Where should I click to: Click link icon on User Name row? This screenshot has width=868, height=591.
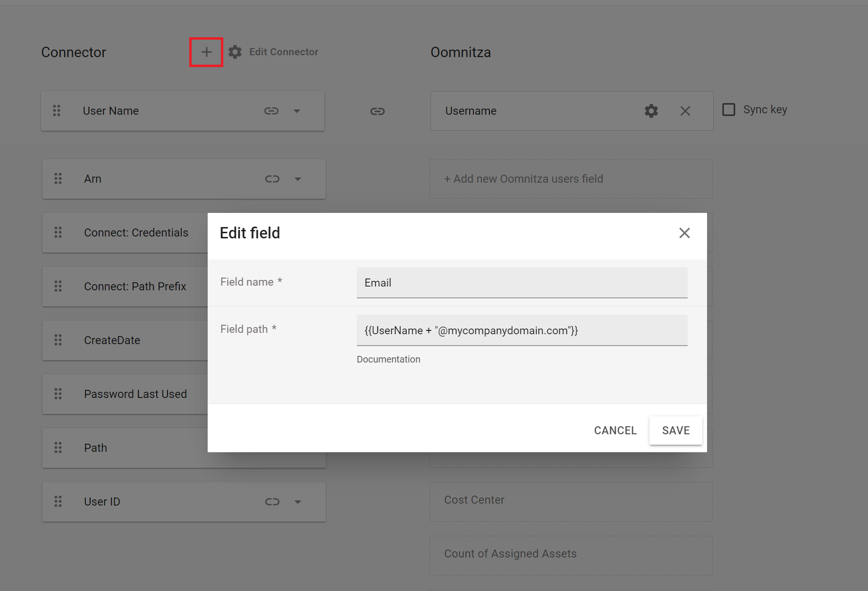click(271, 111)
